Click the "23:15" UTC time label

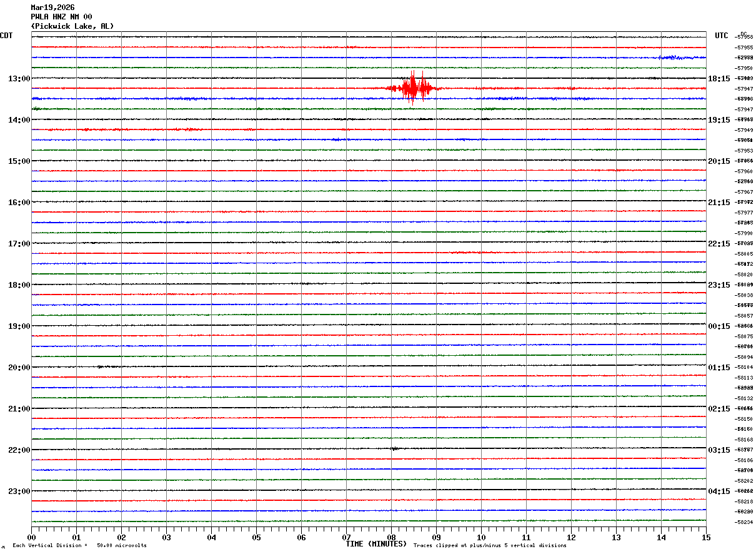click(x=719, y=285)
